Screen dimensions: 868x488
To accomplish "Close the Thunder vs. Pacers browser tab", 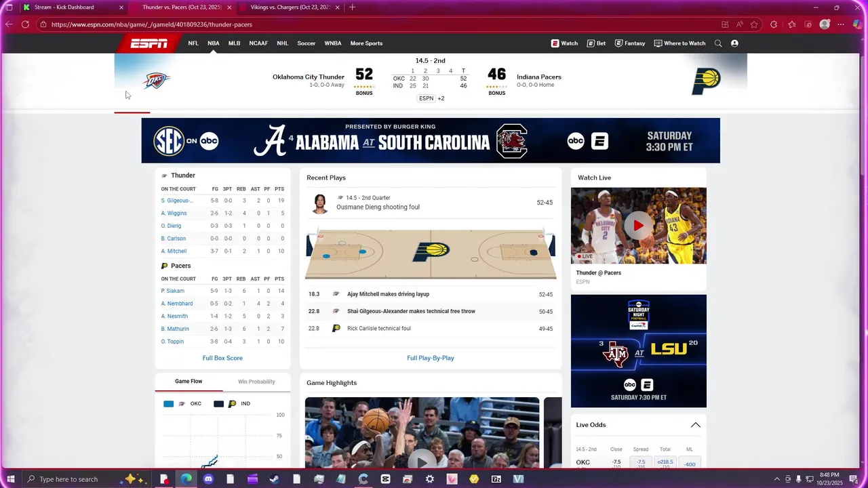I will pos(229,7).
